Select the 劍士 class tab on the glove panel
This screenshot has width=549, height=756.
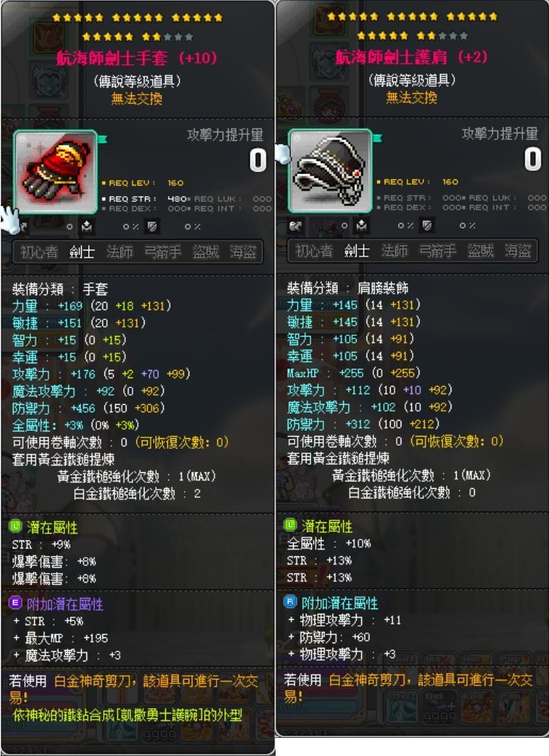pos(82,252)
